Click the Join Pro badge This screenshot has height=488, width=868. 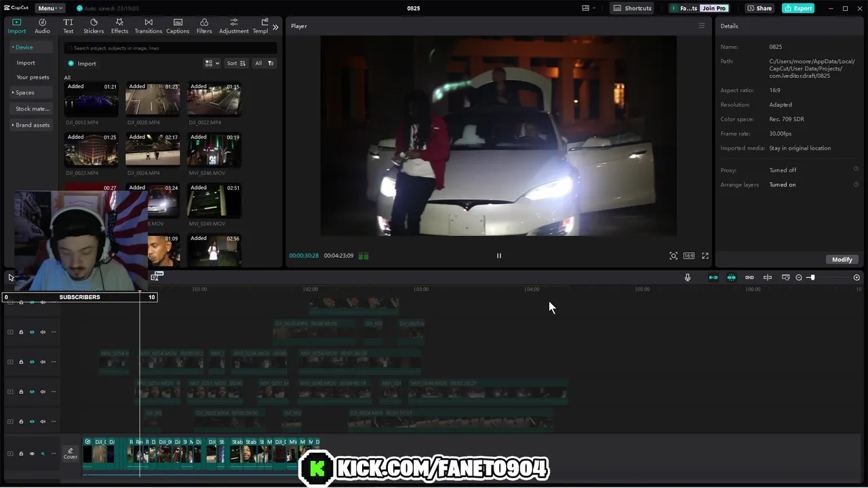pyautogui.click(x=714, y=8)
